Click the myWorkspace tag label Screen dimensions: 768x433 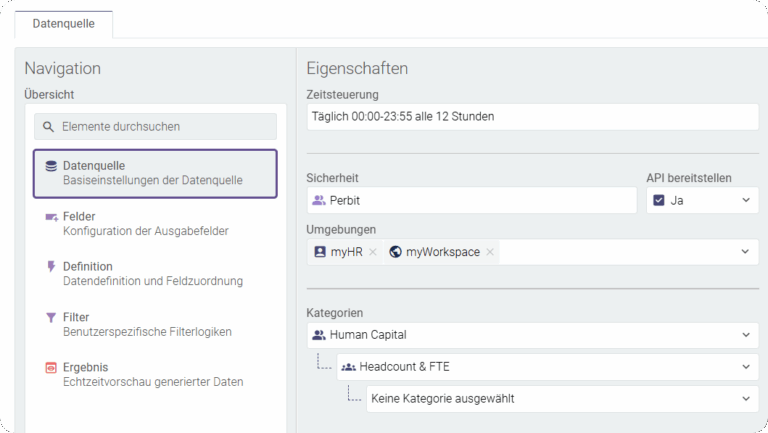pyautogui.click(x=443, y=252)
